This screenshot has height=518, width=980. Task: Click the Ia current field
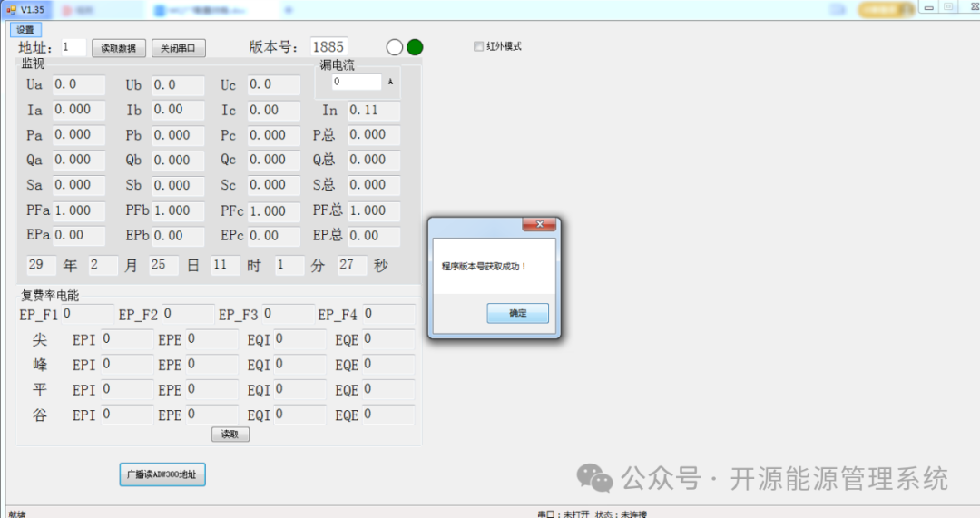pos(79,110)
